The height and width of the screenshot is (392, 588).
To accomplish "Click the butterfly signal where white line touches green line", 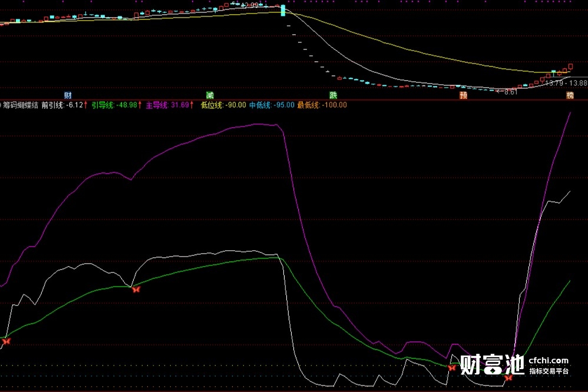I will pos(136,289).
